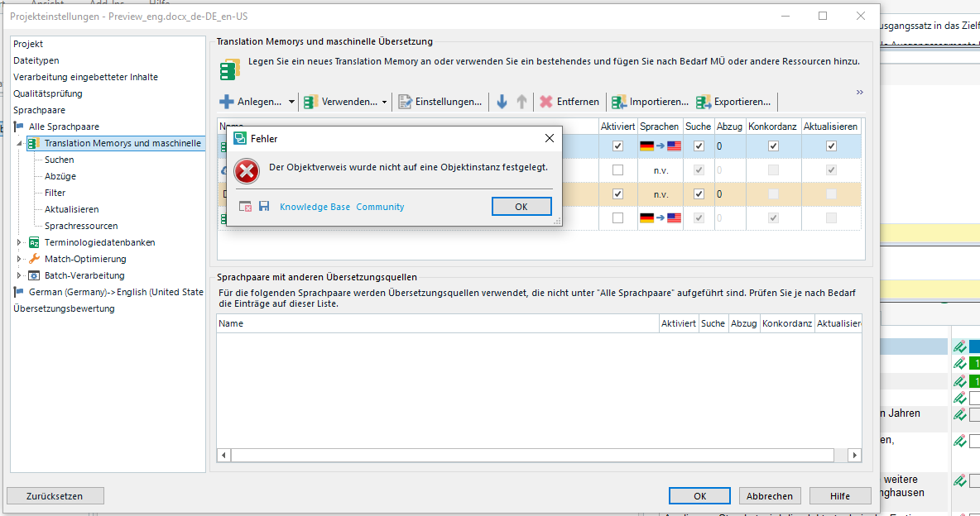Screen dimensions: 980x516
Task: Select Qualitätsprüfung in the settings tree
Action: [x=48, y=93]
